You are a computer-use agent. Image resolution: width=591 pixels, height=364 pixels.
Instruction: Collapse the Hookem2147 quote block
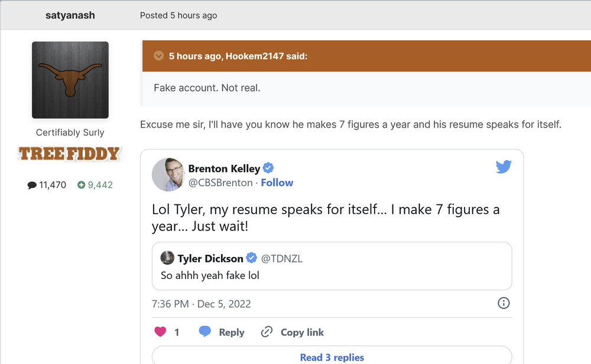pos(158,56)
